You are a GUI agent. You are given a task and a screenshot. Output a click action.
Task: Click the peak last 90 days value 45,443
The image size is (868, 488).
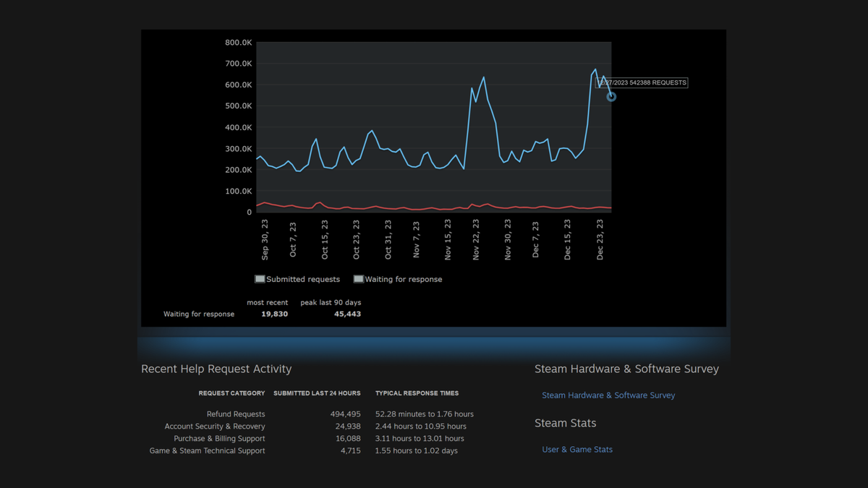point(347,314)
